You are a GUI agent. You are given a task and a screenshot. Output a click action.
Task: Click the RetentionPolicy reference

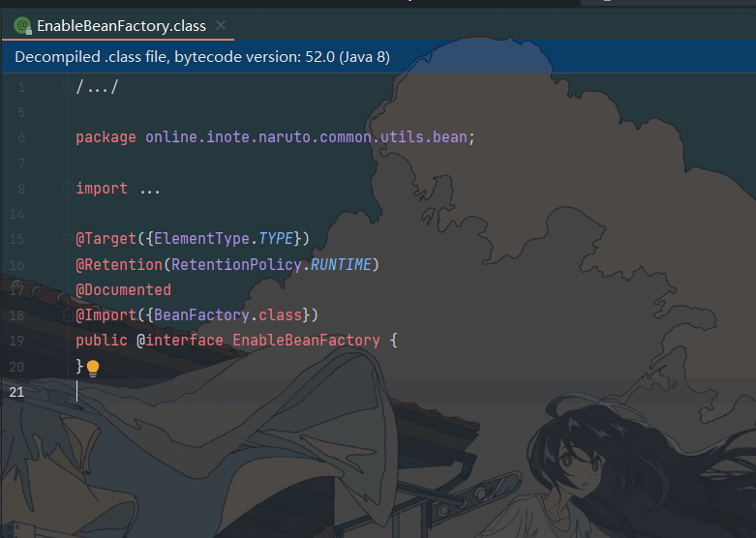pyautogui.click(x=236, y=265)
